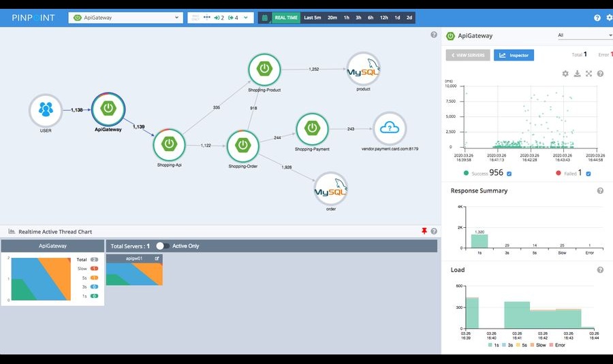Open the inbound/outbound depth selector dropdown

coord(245,18)
